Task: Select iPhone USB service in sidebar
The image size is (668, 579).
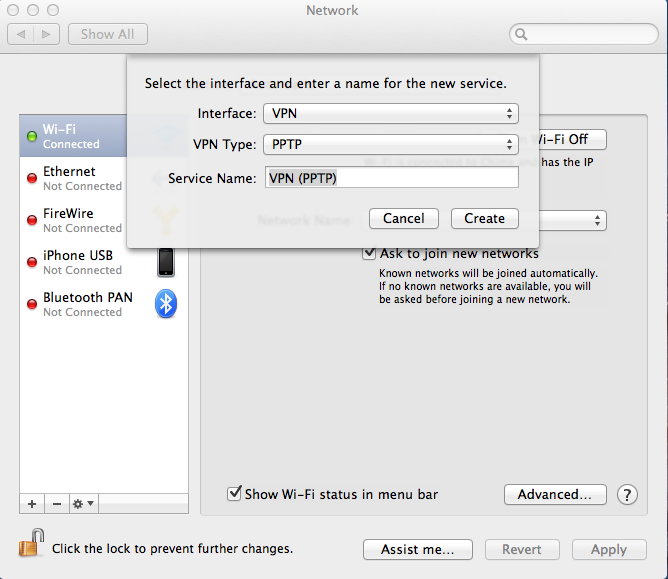Action: tap(104, 262)
